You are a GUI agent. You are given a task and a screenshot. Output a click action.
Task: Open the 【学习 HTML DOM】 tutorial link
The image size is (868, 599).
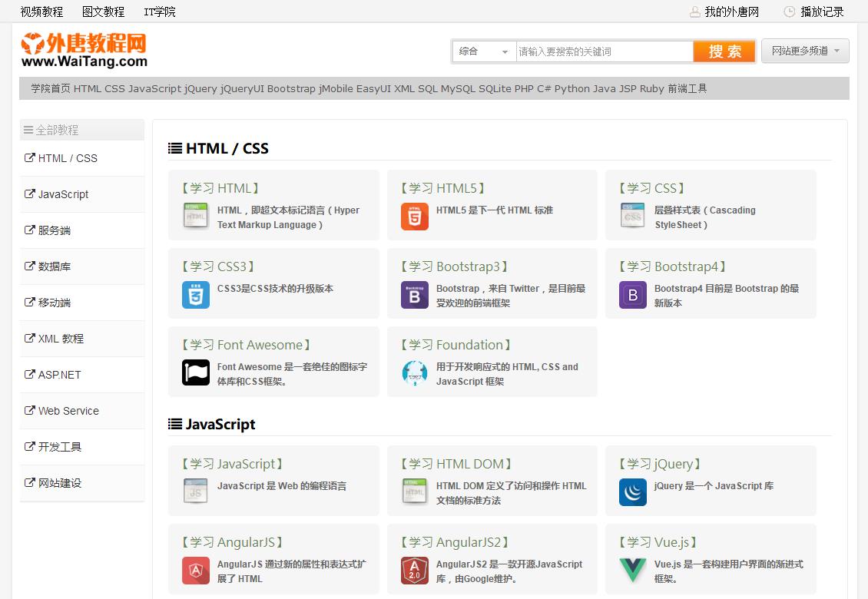click(x=456, y=464)
